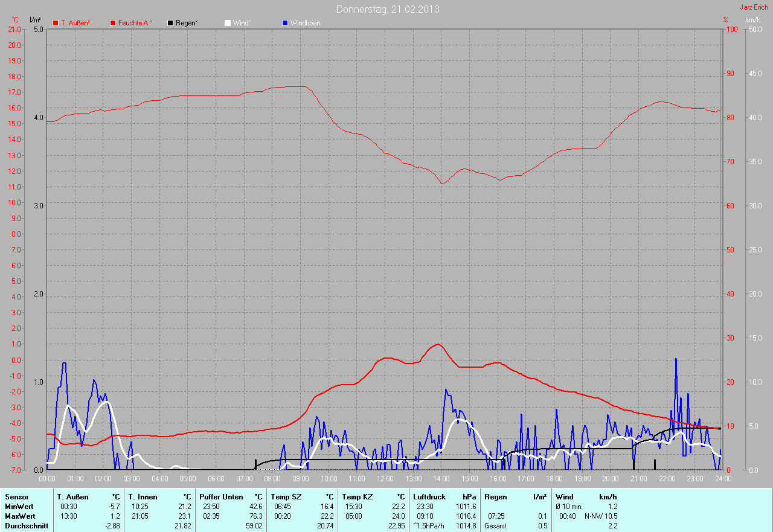This screenshot has height=532, width=773.
Task: Select the 'Feuchte A.*' legend label
Action: click(x=135, y=23)
